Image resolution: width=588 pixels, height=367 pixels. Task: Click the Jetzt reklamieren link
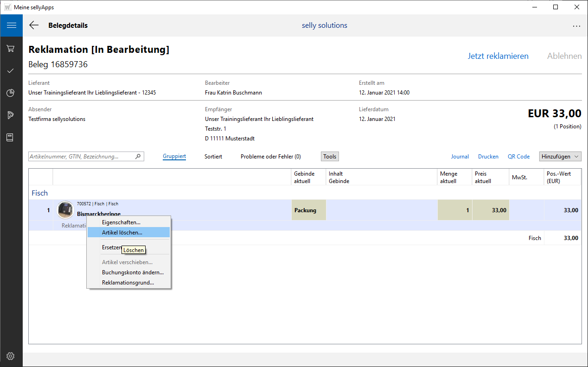498,56
